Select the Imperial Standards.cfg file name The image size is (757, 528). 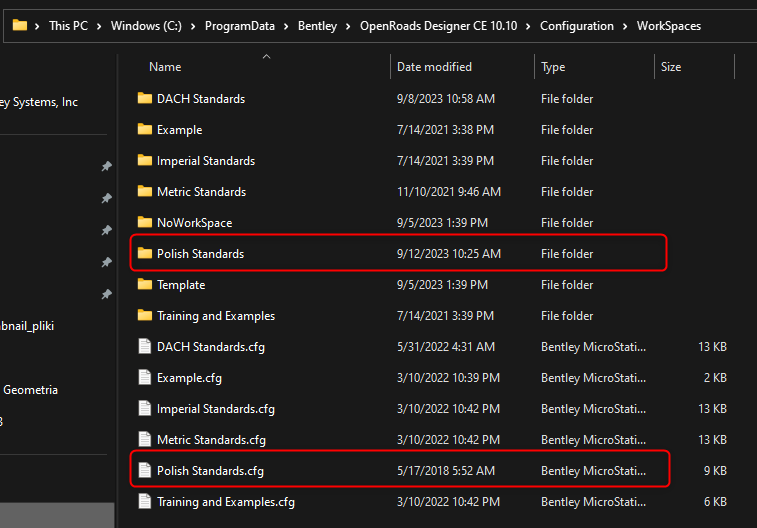click(x=216, y=409)
